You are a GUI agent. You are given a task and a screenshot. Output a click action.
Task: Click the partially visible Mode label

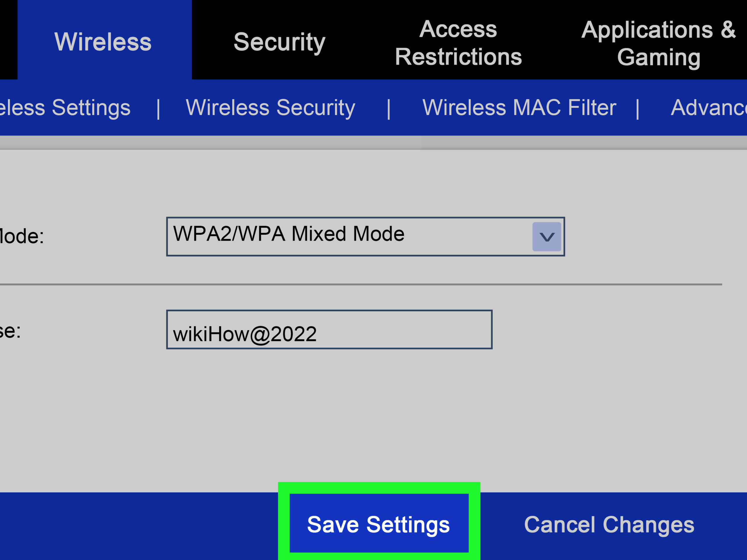21,236
